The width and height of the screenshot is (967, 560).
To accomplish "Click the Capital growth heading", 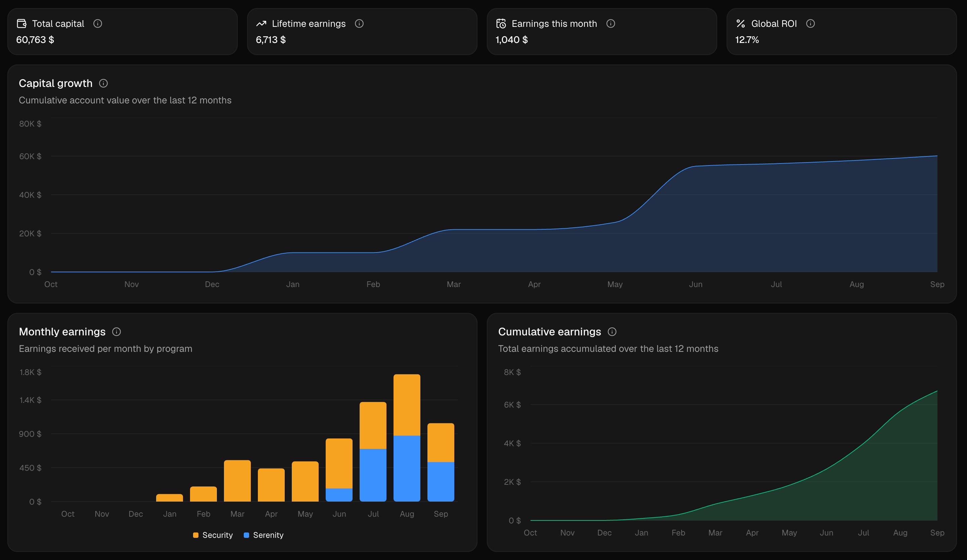I will click(56, 83).
